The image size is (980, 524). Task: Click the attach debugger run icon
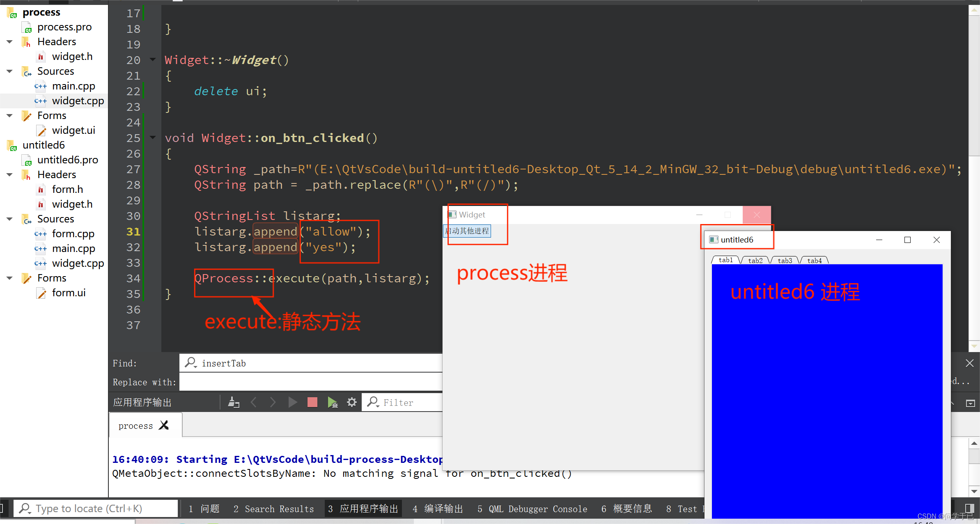333,402
